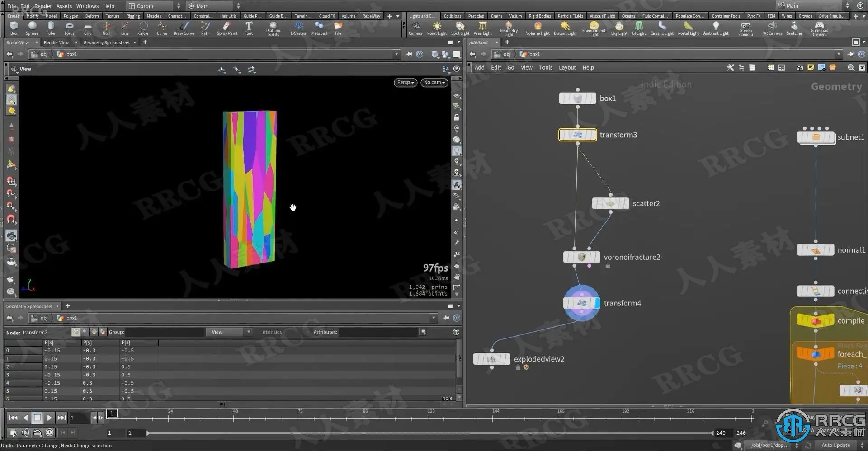Expand the network editor path dropdown

[839, 54]
